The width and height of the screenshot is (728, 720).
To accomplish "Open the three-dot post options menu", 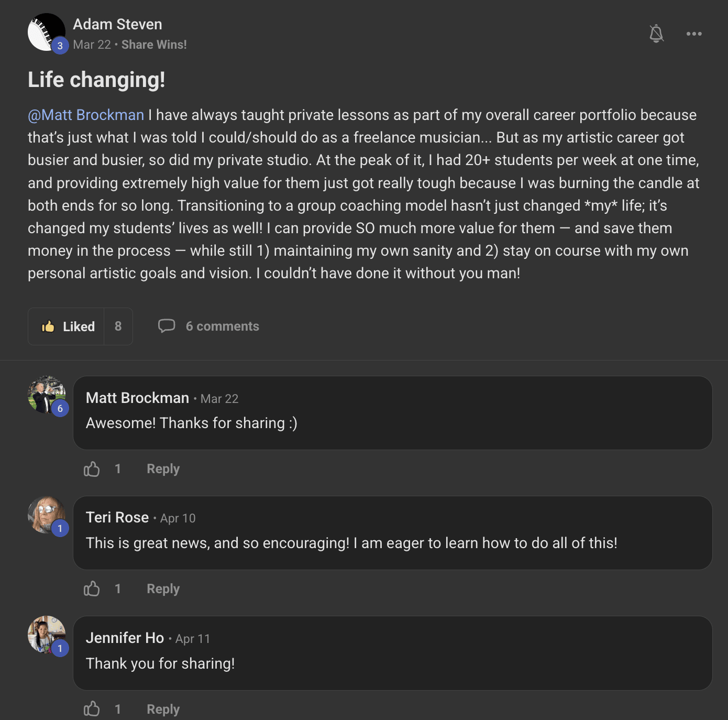I will pyautogui.click(x=694, y=34).
